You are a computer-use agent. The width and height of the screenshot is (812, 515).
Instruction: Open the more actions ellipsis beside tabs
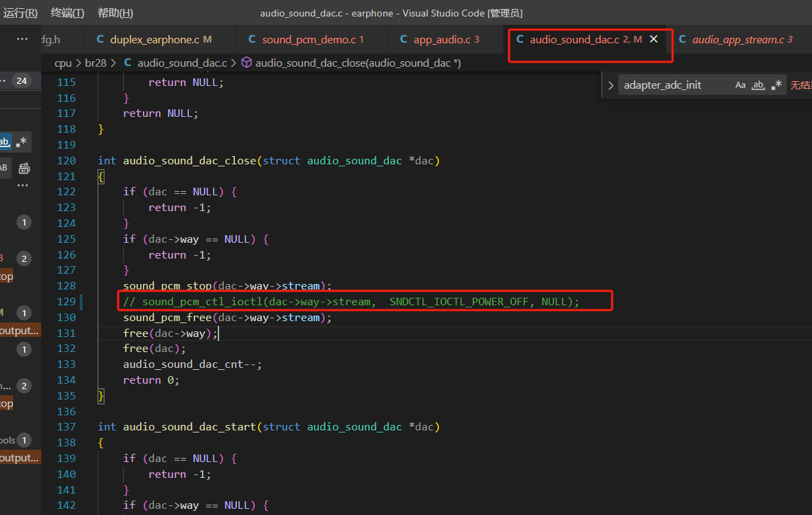point(22,39)
